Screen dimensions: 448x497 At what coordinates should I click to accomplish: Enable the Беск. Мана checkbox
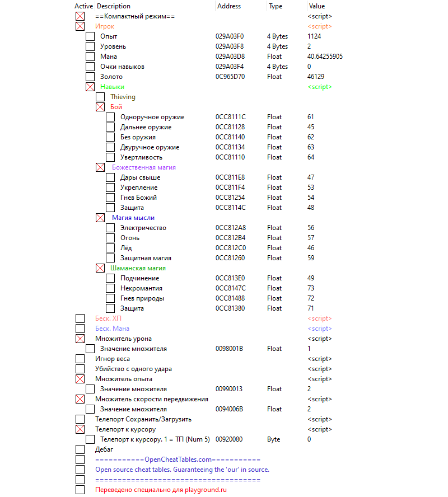pyautogui.click(x=80, y=329)
